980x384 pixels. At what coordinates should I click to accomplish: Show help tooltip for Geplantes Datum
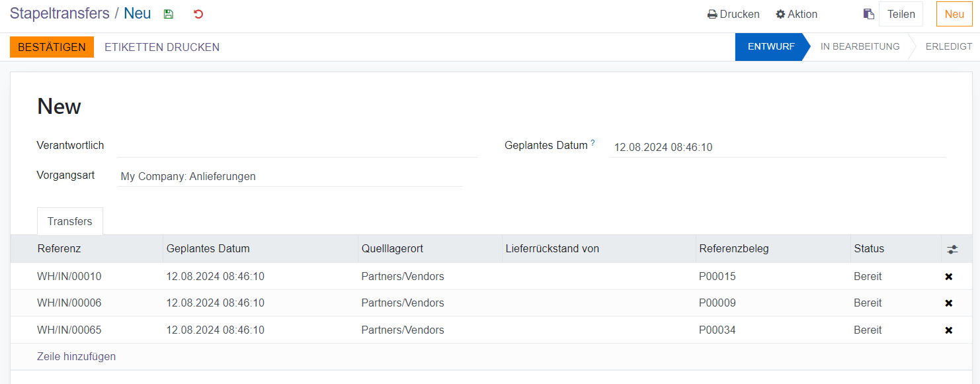[x=592, y=143]
